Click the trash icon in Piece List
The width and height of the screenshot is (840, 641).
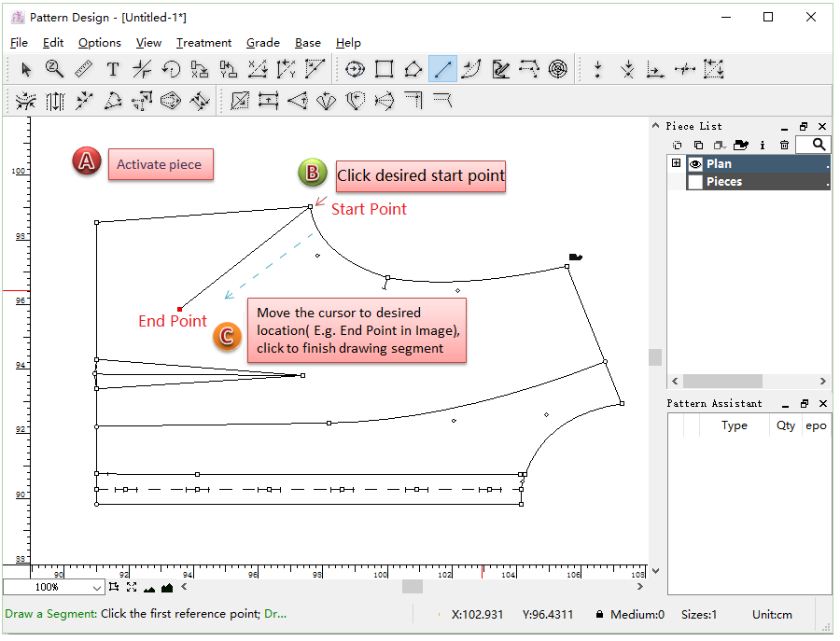tap(784, 145)
